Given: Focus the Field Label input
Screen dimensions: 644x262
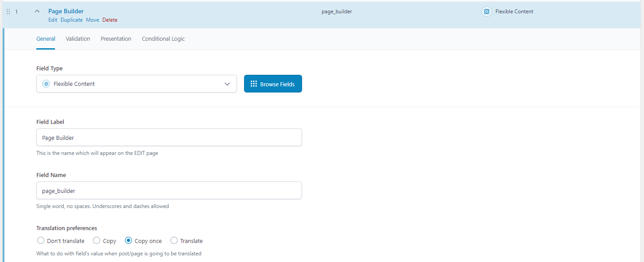Looking at the screenshot, I should tap(169, 137).
